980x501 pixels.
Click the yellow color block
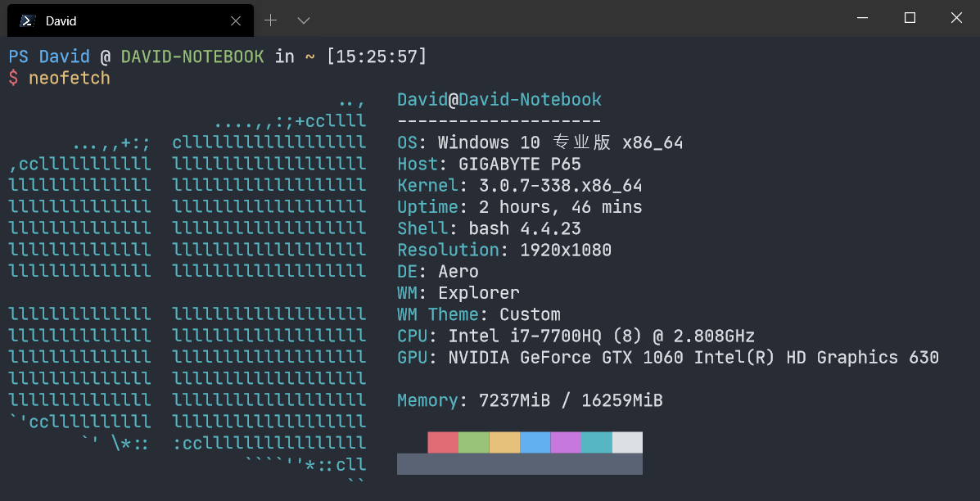[x=504, y=442]
